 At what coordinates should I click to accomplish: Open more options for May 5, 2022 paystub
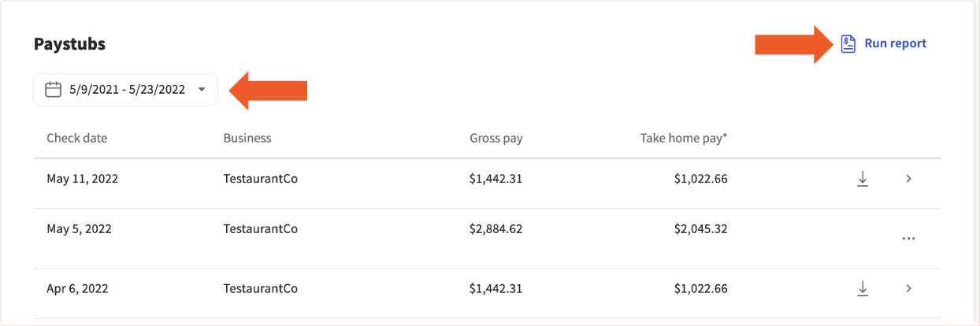[x=908, y=238]
